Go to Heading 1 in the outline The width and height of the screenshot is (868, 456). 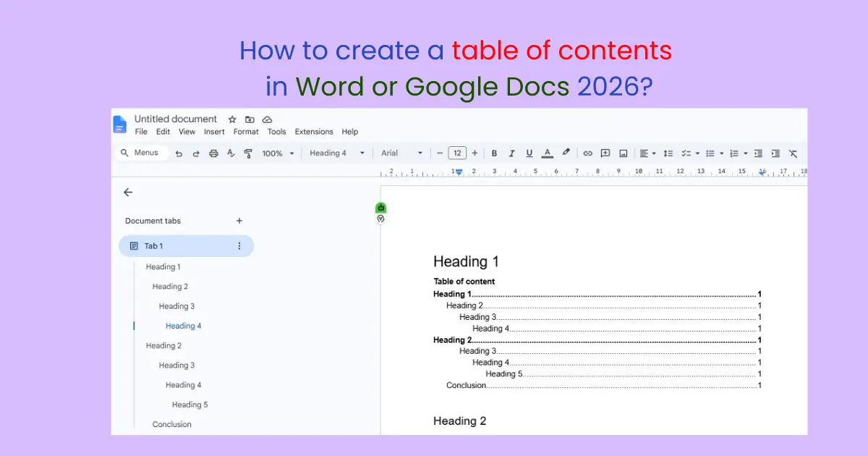[163, 267]
